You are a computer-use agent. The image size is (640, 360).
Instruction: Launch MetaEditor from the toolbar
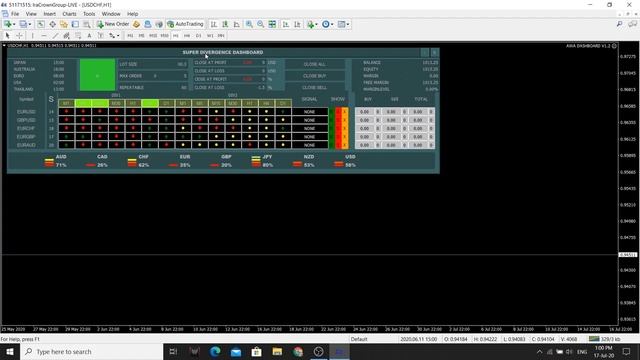tap(136, 24)
